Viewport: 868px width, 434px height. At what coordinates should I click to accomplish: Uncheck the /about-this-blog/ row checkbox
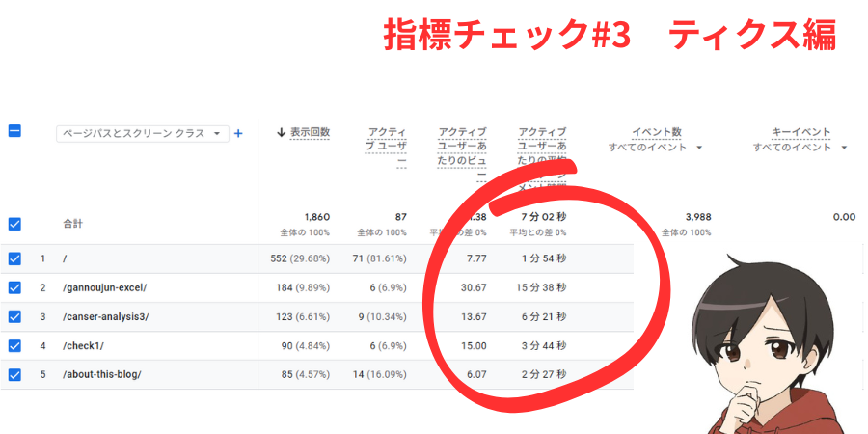(14, 374)
